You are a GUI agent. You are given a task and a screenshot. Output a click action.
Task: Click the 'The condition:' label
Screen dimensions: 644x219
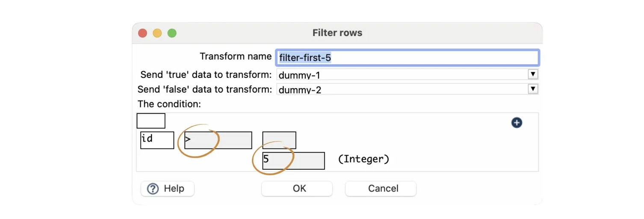coord(169,104)
